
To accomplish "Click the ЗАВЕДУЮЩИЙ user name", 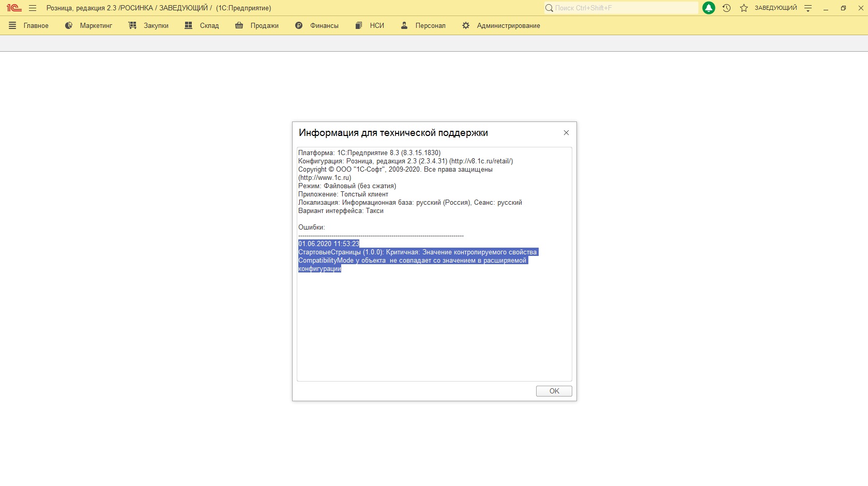I will tap(775, 8).
